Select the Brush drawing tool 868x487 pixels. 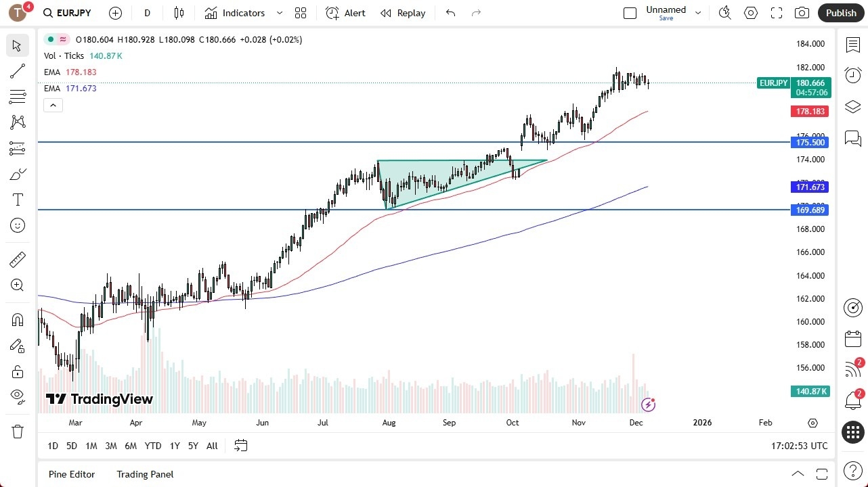(17, 174)
